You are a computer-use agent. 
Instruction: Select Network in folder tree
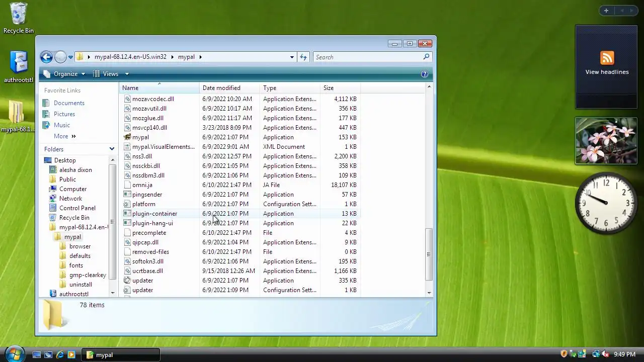coord(70,199)
